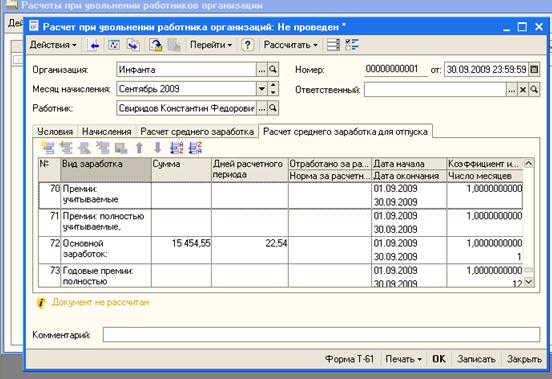
Task: Select row 73 Годовые премии: полностью
Action: (x=281, y=276)
